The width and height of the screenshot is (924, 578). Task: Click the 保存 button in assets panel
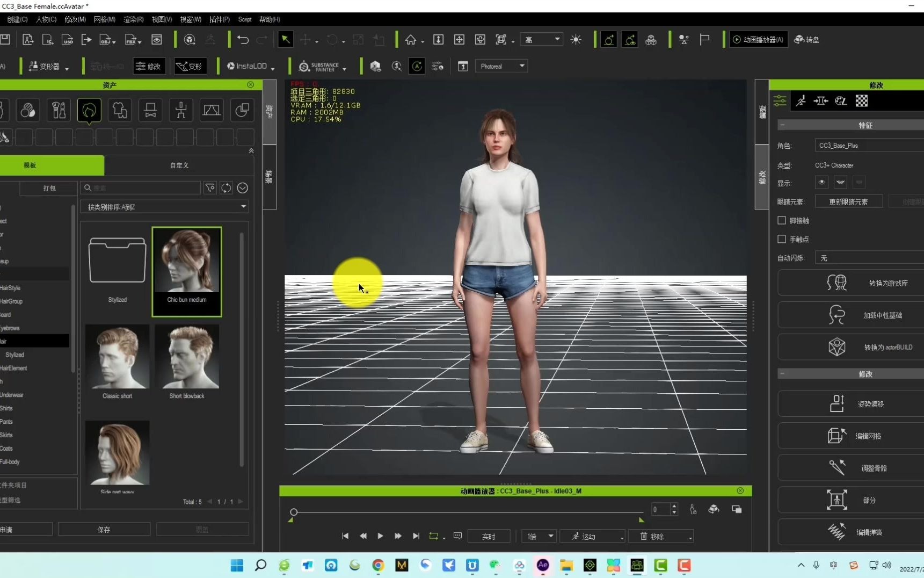(x=104, y=530)
